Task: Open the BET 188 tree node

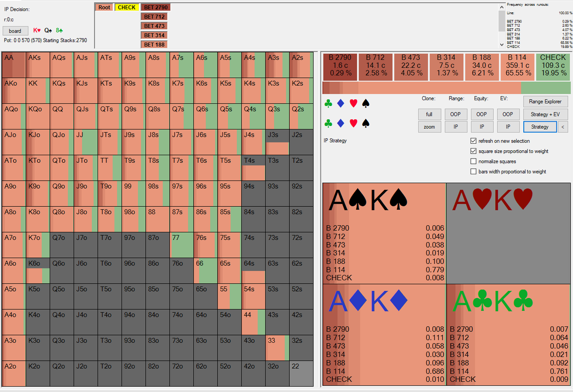Action: click(154, 44)
